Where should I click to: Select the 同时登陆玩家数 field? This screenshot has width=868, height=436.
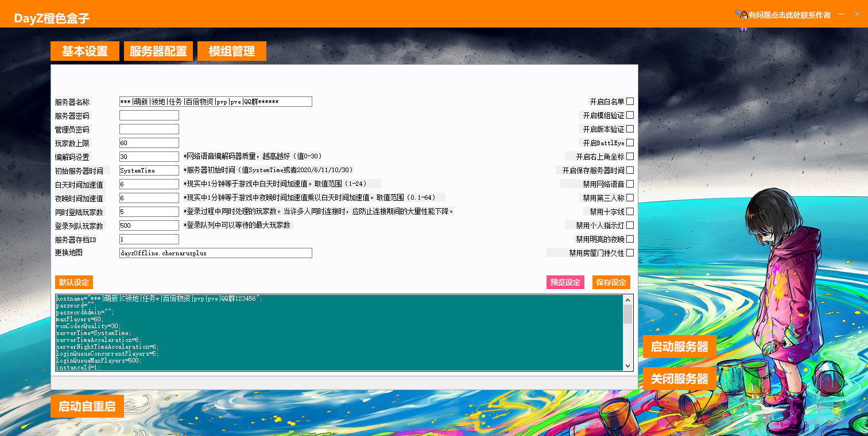[x=149, y=212]
